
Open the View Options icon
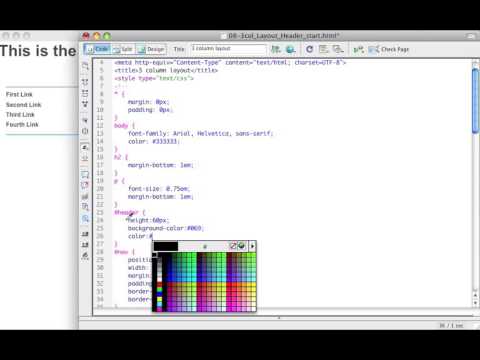(x=323, y=49)
